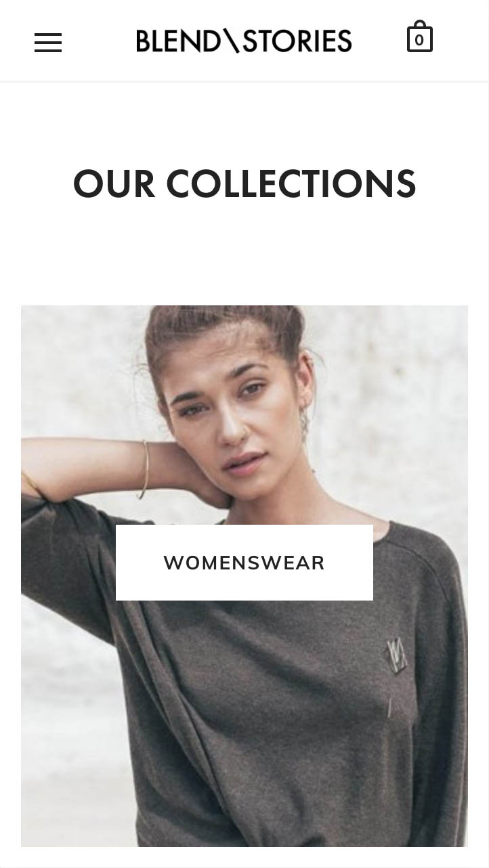The width and height of the screenshot is (489, 868).
Task: Click the metal pin on the sweater
Action: coord(396,655)
